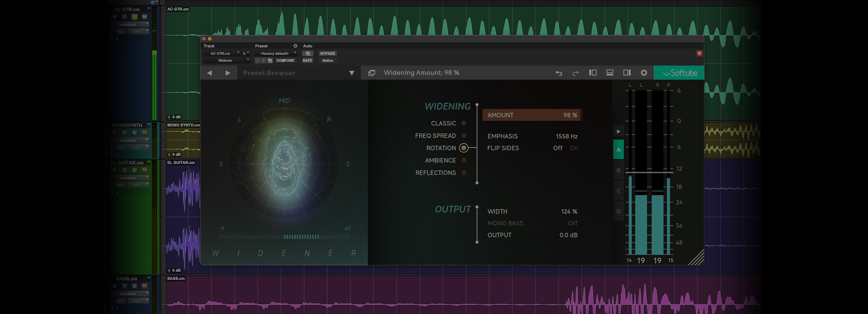Image resolution: width=868 pixels, height=314 pixels.
Task: Open the plugin settings gear
Action: 644,73
